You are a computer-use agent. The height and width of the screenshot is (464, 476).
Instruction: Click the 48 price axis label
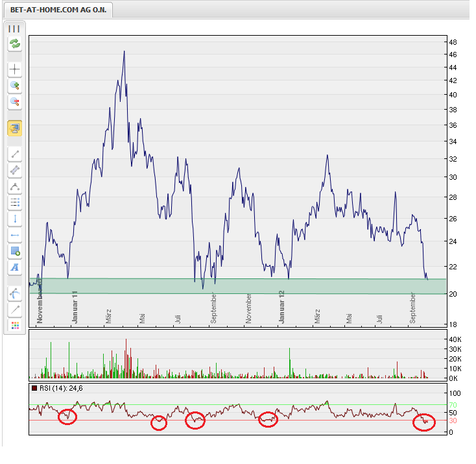point(453,42)
